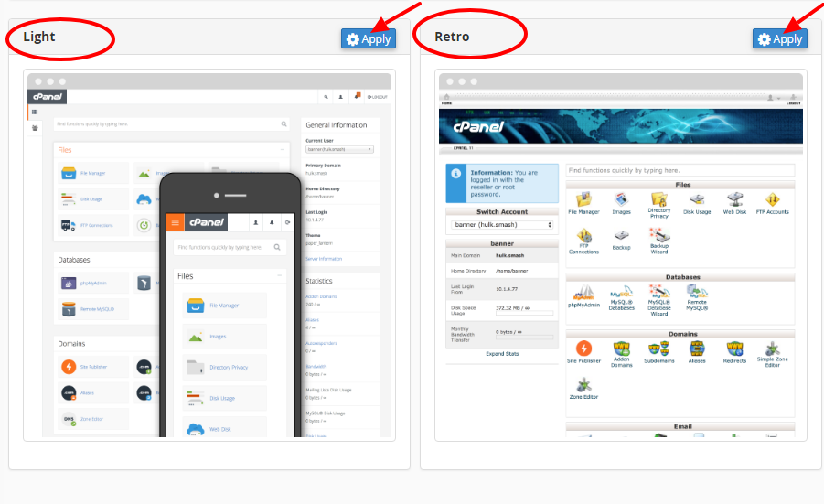Viewport: 824px width, 504px height.
Task: Click Server Information link in Light preview
Action: click(x=324, y=259)
